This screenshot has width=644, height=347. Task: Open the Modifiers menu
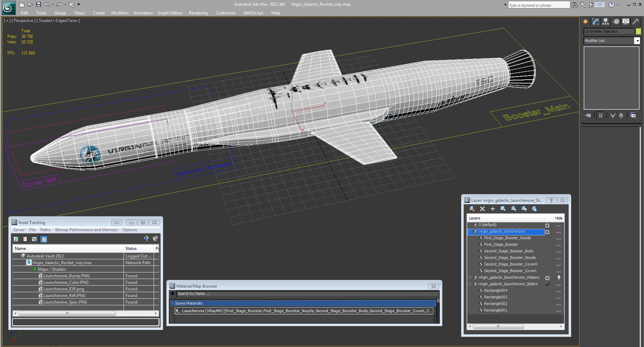point(120,13)
